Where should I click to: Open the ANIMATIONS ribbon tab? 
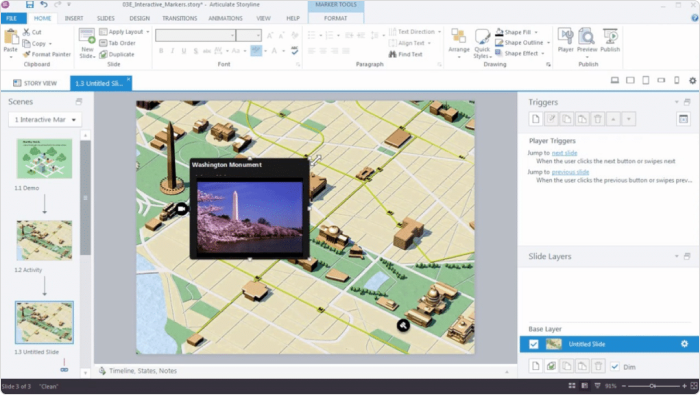225,18
